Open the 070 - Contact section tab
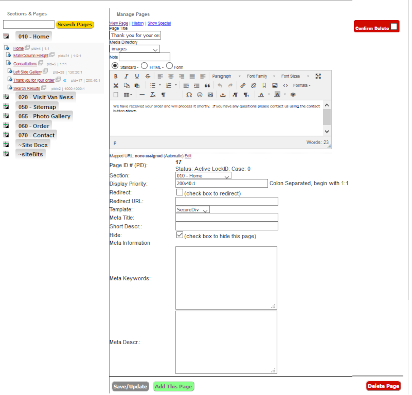This screenshot has height=395, width=412. [36, 135]
